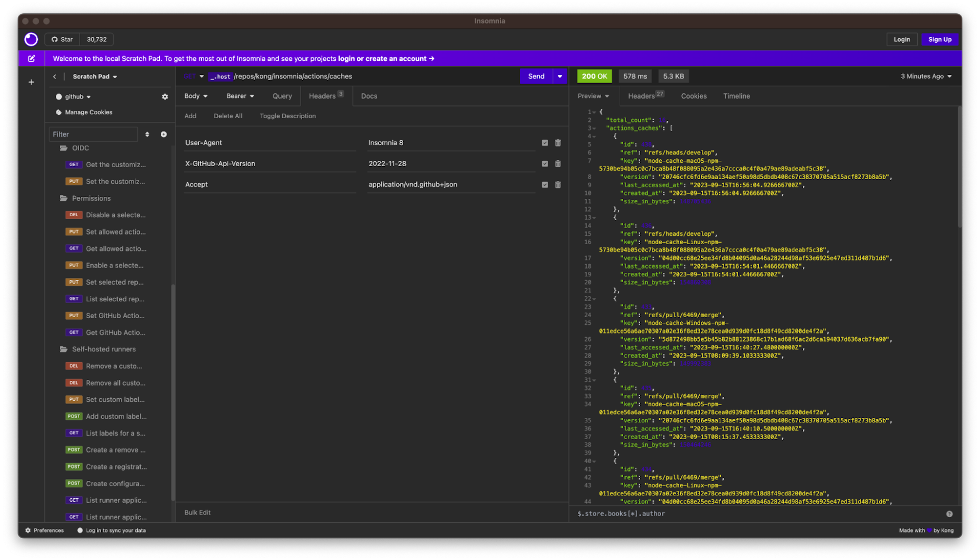980x560 pixels.
Task: Click the plus icon in left sidebar
Action: 31,82
